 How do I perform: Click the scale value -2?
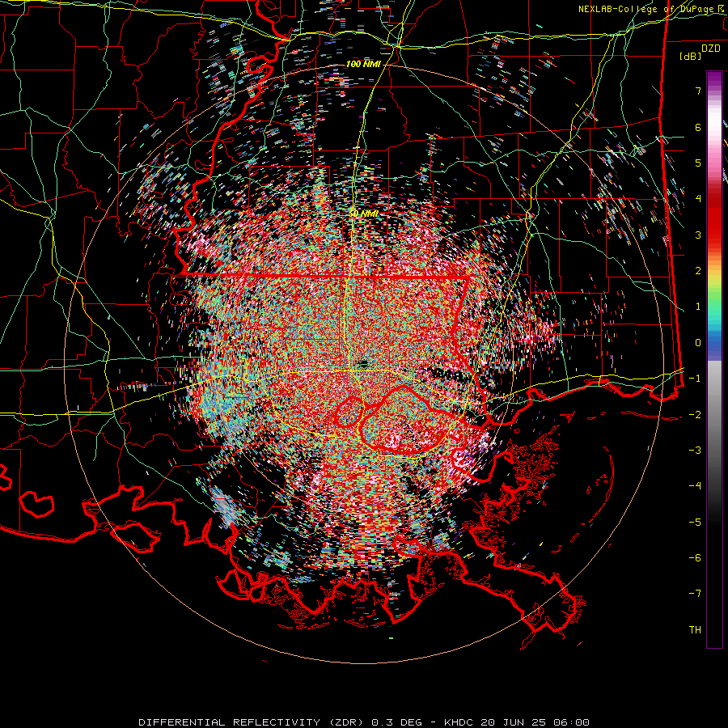pos(695,414)
